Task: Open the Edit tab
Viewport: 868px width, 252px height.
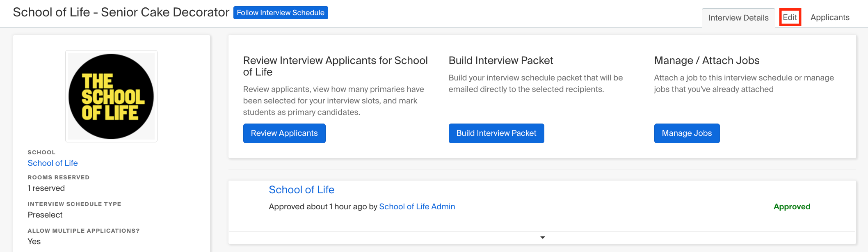Action: click(x=790, y=17)
